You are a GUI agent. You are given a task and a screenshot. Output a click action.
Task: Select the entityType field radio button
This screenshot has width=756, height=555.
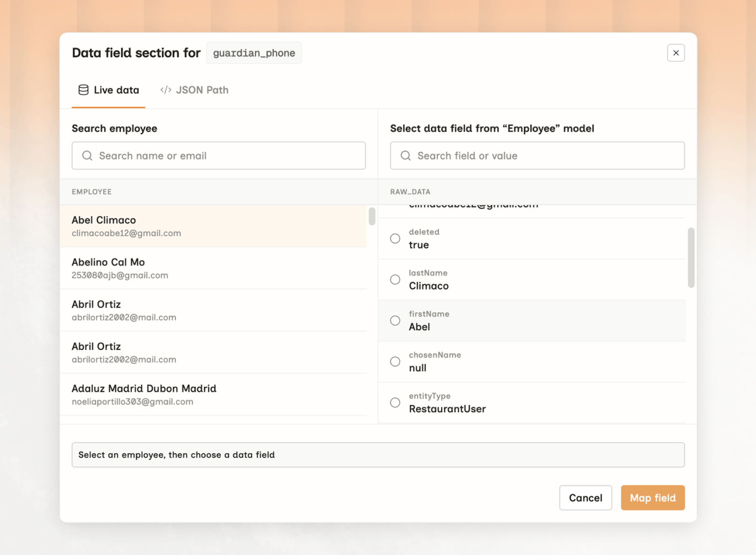[395, 403]
